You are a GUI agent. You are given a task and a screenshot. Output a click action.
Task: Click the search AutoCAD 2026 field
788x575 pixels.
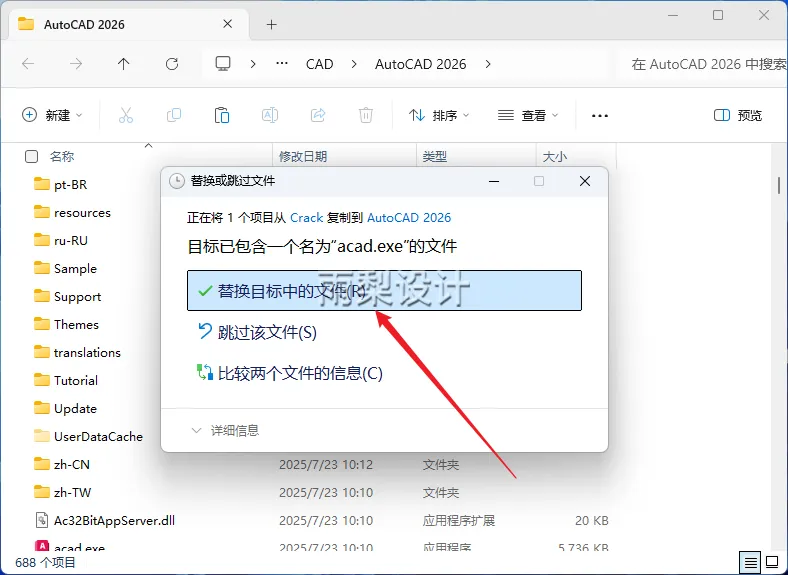(x=704, y=64)
